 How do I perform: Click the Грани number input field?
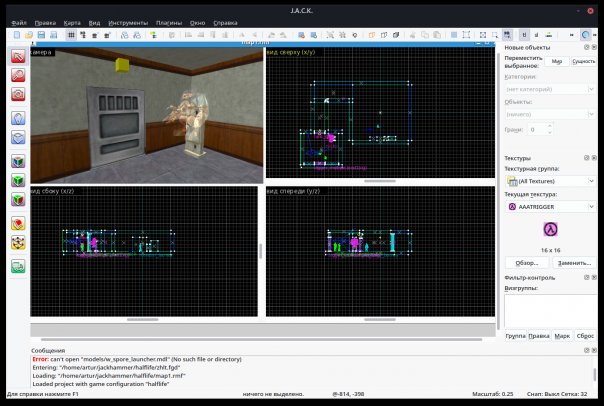539,129
